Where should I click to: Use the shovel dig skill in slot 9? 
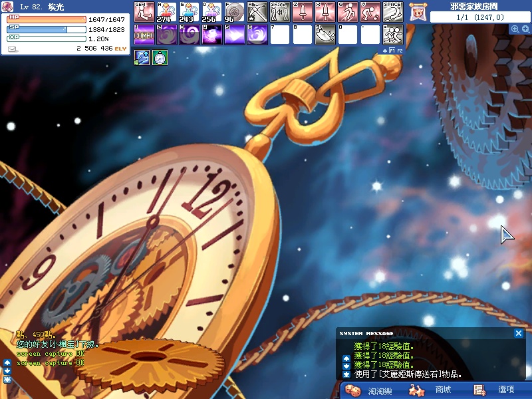(325, 35)
